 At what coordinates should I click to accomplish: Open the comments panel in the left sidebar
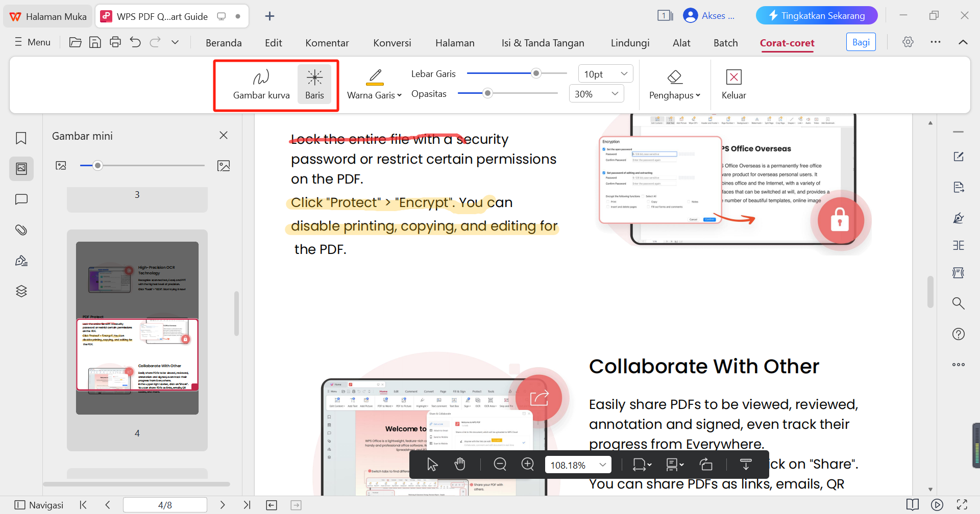coord(21,199)
